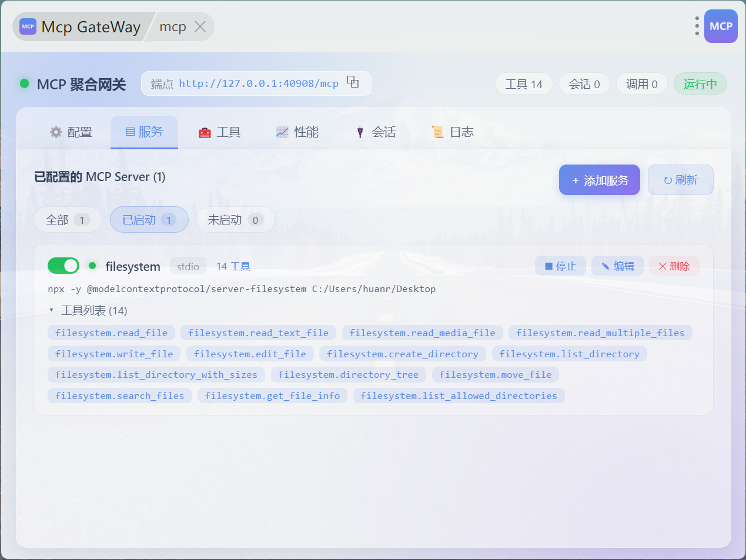
Task: Click the filesystem.read_multiple_files tool chip
Action: click(x=600, y=333)
